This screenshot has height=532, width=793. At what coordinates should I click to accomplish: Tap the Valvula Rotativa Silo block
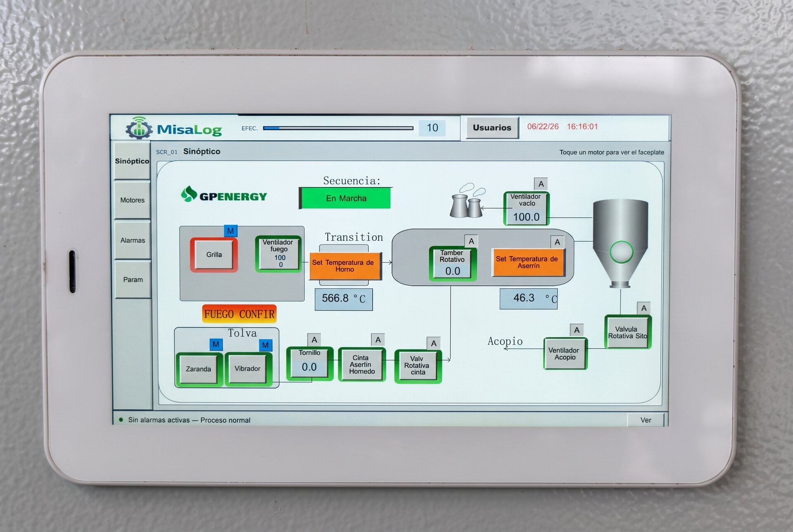627,332
